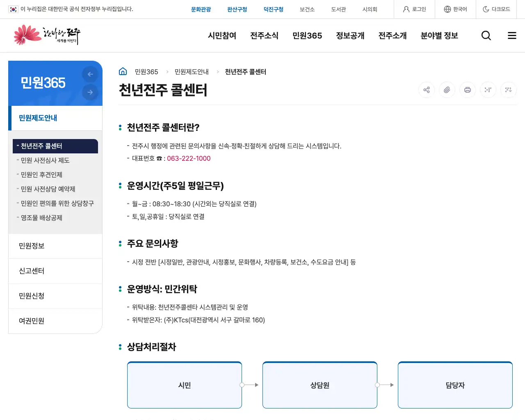Select 천년전주 콜센터 in sidebar
The height and width of the screenshot is (420, 525).
55,146
